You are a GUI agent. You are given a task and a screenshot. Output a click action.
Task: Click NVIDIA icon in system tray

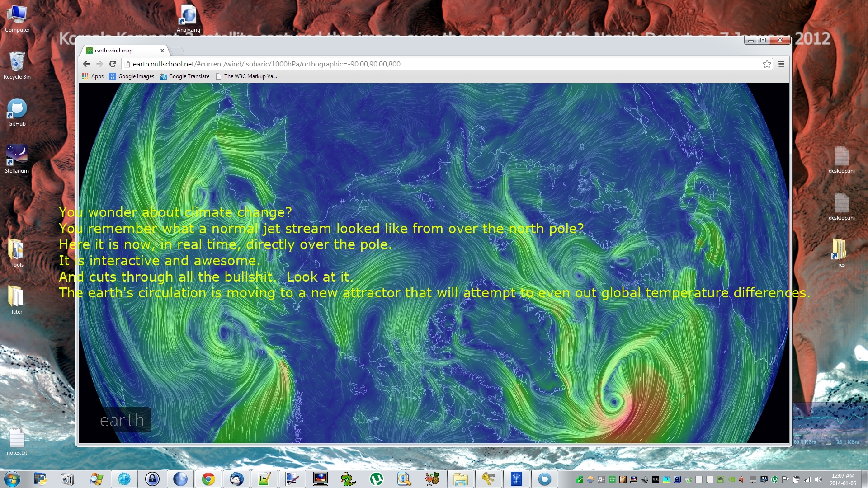(x=731, y=479)
